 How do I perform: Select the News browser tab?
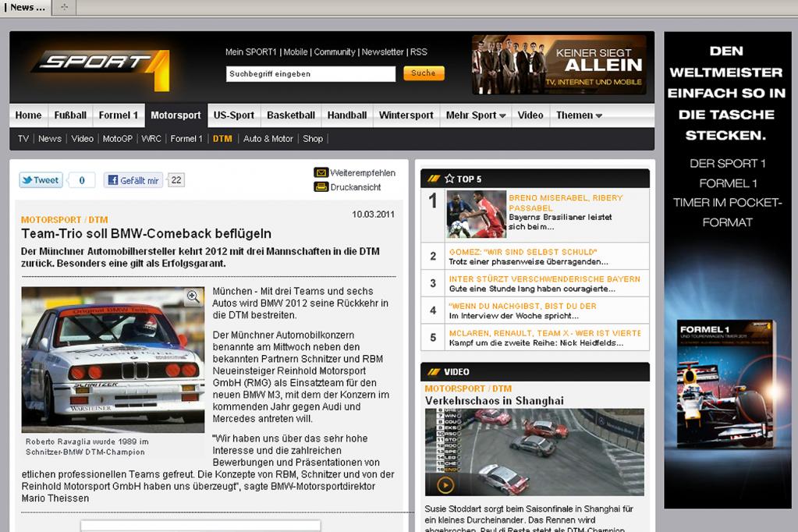pyautogui.click(x=26, y=7)
